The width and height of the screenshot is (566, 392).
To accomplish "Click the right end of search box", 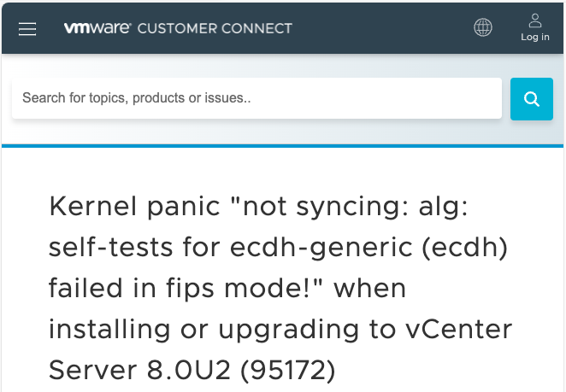I will (x=479, y=98).
